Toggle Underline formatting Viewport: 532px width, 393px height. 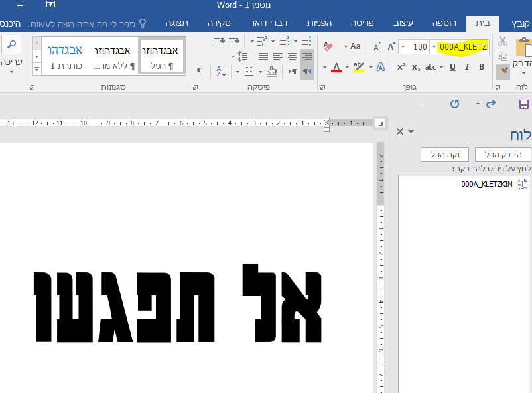point(452,67)
